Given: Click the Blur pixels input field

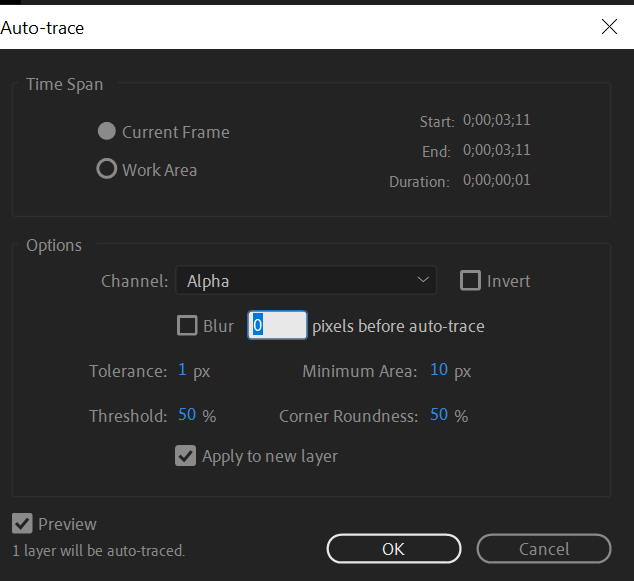Looking at the screenshot, I should [x=277, y=325].
